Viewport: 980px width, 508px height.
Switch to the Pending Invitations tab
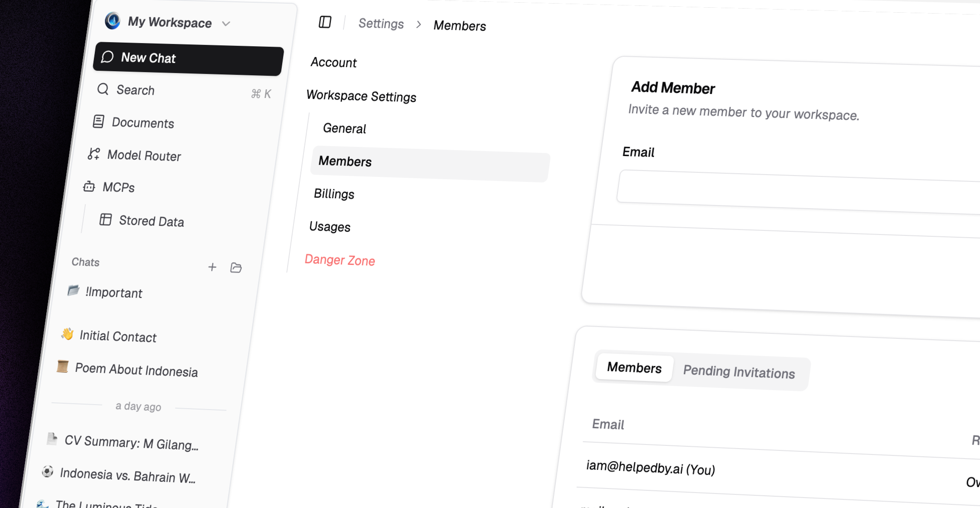tap(739, 372)
